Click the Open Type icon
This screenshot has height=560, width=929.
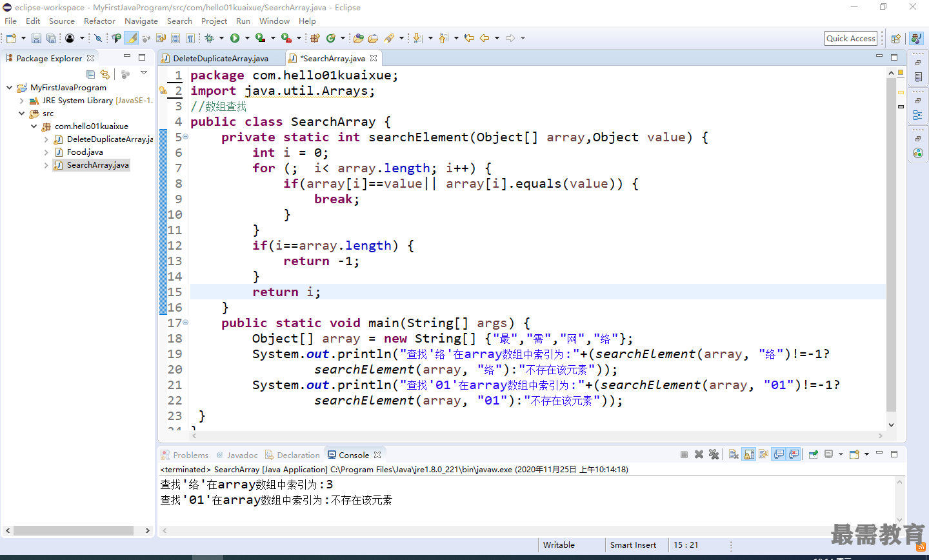click(359, 38)
